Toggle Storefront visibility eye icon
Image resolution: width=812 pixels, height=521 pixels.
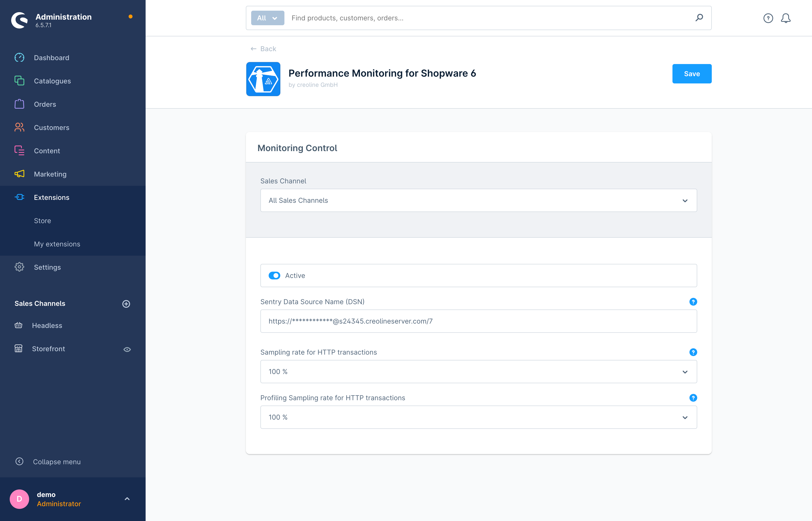click(x=127, y=350)
